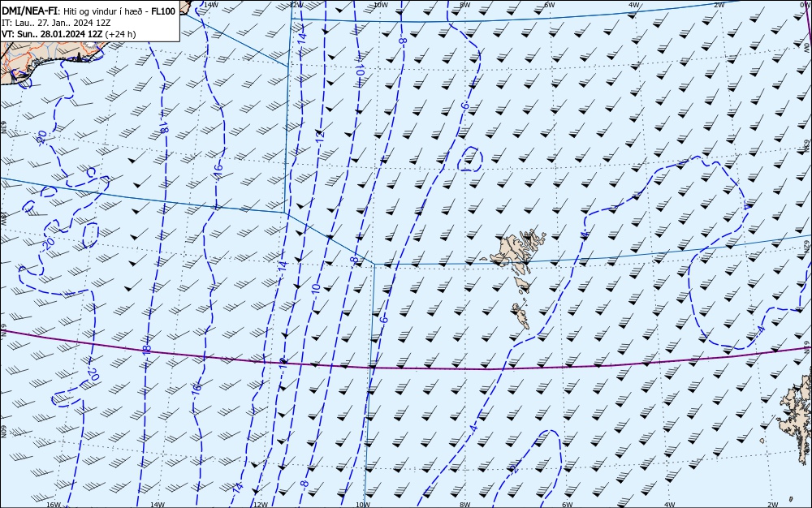
Task: Click the 0W longitude label
Action: (x=806, y=4)
